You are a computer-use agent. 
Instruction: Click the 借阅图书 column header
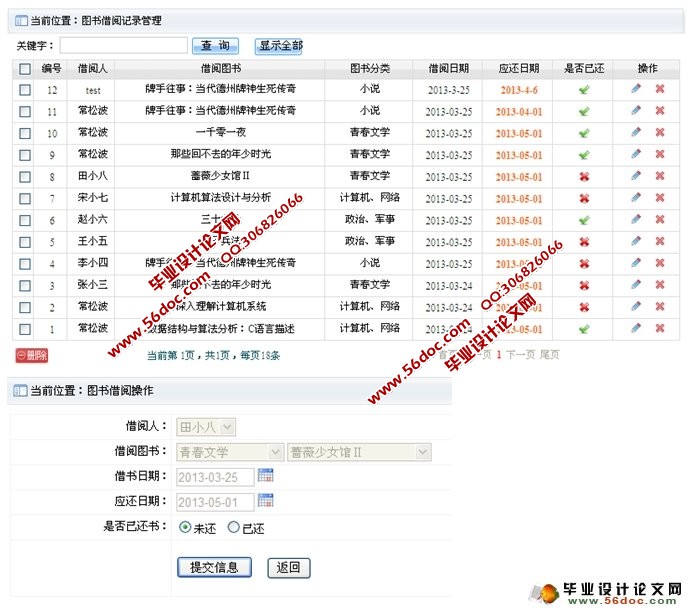[x=221, y=68]
